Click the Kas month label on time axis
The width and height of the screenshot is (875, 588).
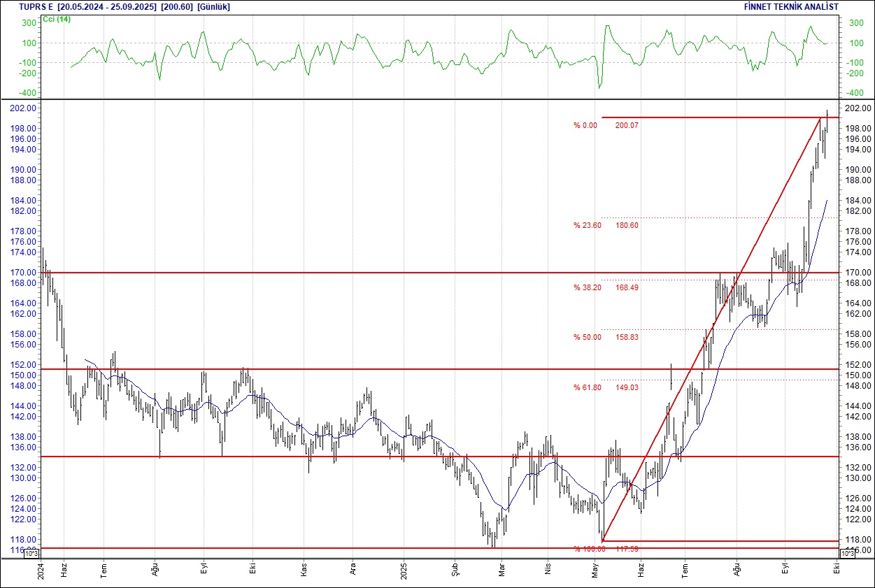[x=304, y=570]
